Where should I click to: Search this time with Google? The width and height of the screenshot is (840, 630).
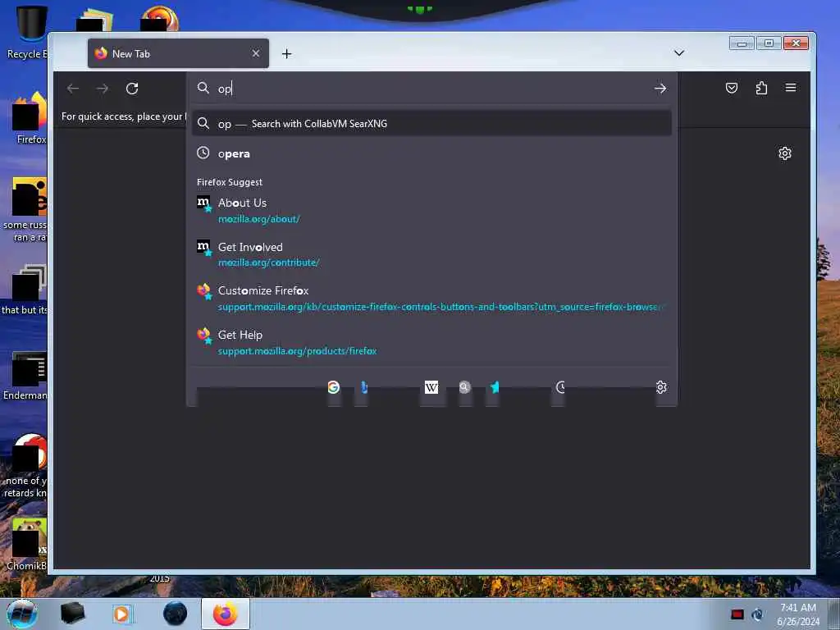(333, 387)
